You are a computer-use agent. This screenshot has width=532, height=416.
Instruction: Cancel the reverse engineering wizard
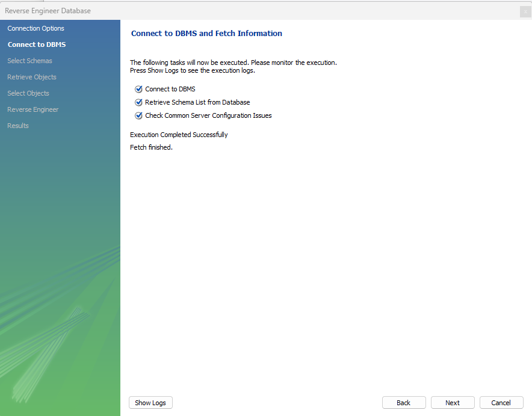click(501, 403)
